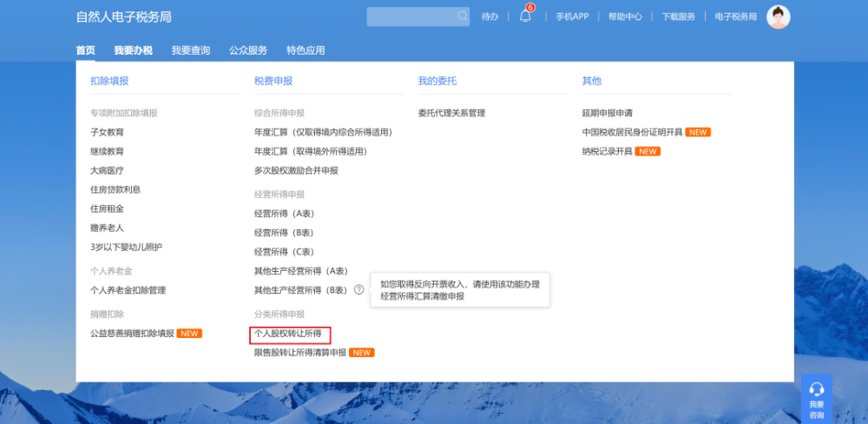Viewport: 868px width, 424px height.
Task: Select 继续教育 deduction entry
Action: pyautogui.click(x=107, y=151)
